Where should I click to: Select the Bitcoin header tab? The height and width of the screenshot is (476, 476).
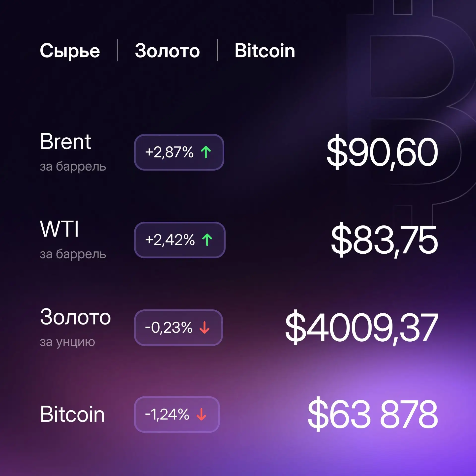point(265,51)
